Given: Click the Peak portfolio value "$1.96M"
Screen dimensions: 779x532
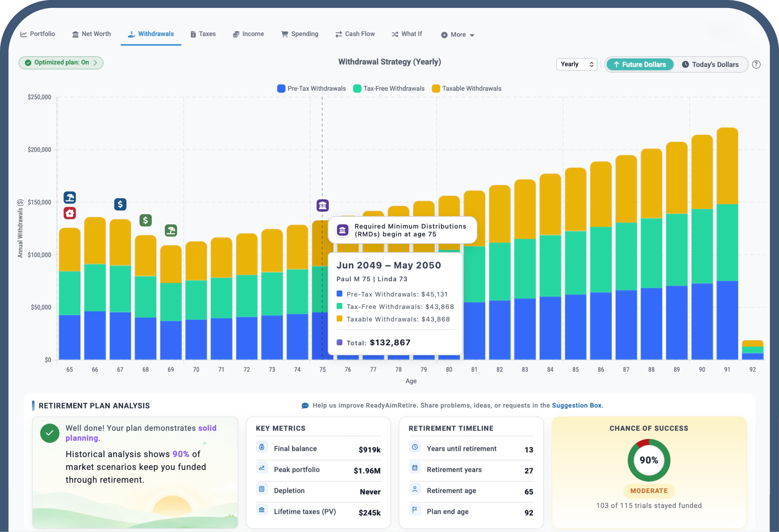Looking at the screenshot, I should click(367, 471).
